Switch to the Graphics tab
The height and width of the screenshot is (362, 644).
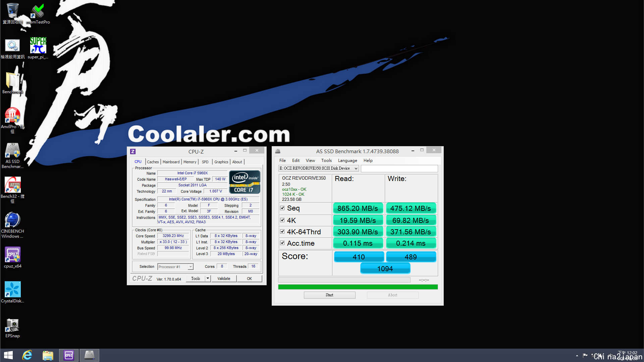tap(221, 162)
